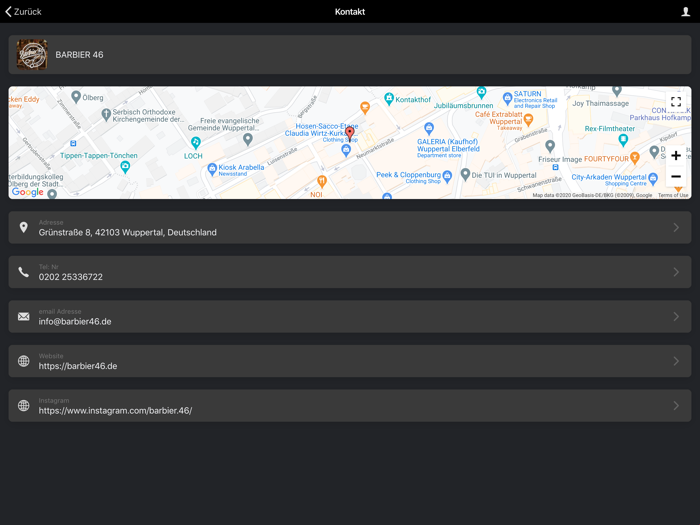Go back with the Zurück button
Image resolution: width=700 pixels, height=525 pixels.
click(x=23, y=12)
